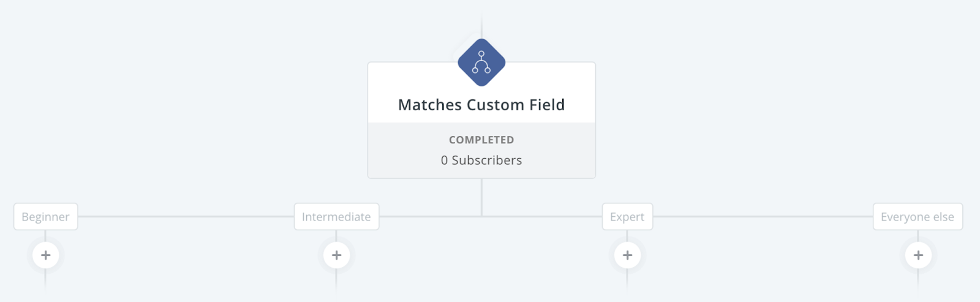Add a step under the Beginner branch

[45, 255]
